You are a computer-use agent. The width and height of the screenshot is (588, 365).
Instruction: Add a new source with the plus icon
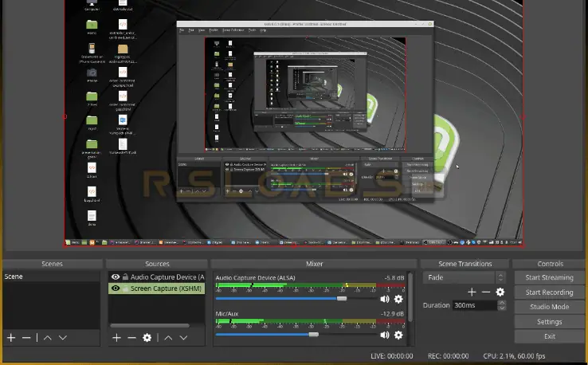coord(116,338)
